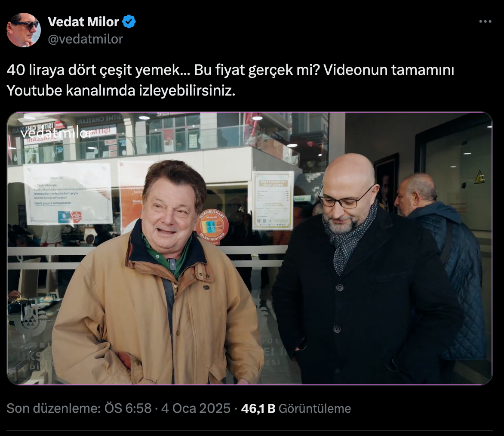This screenshot has height=436, width=504.
Task: Click the ÖS 6:58 timestamp
Action: coord(128,408)
